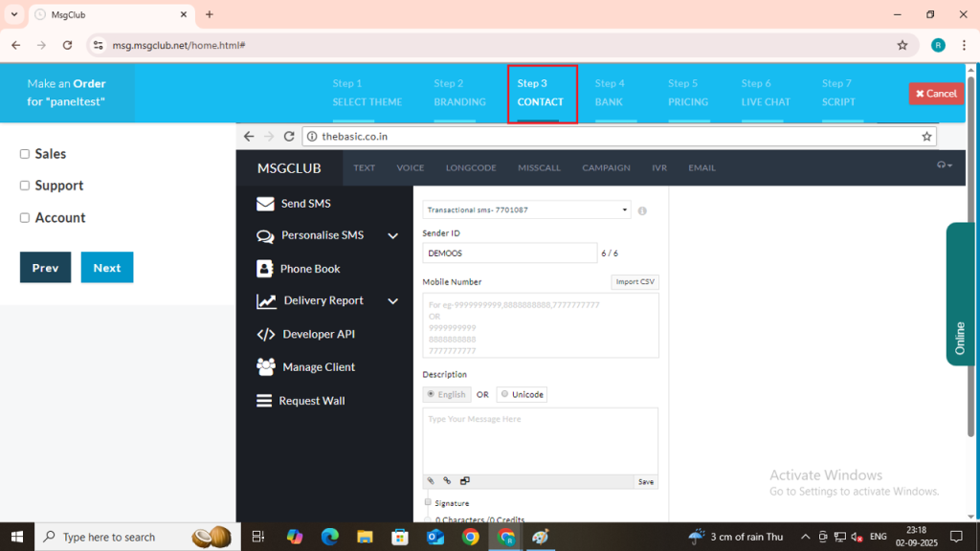Click the Mobile Number text area
980x551 pixels.
point(541,325)
